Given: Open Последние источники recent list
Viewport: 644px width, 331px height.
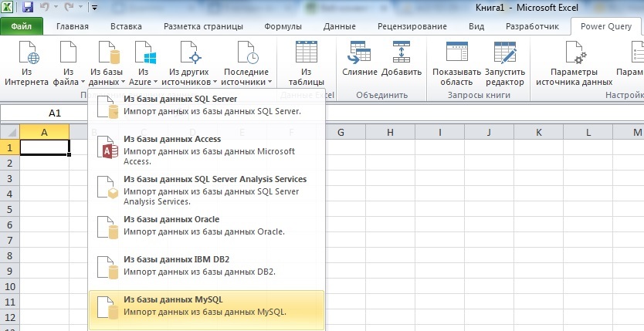Looking at the screenshot, I should (246, 63).
